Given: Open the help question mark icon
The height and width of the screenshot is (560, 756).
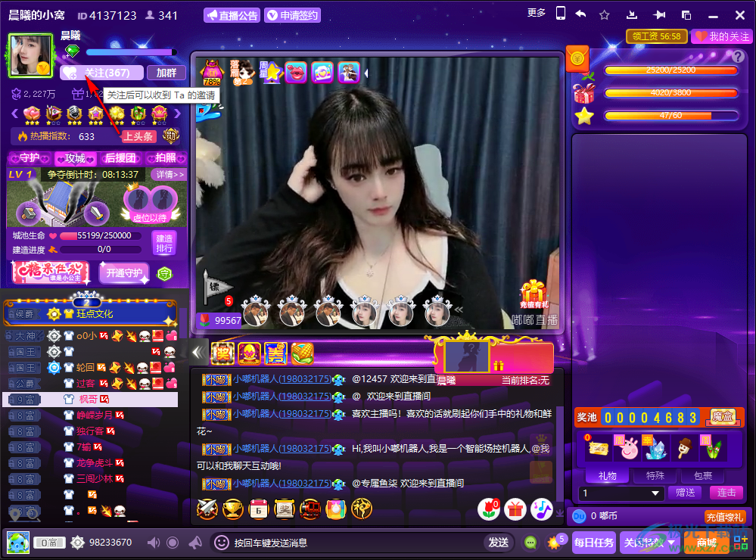Looking at the screenshot, I should click(x=738, y=57).
